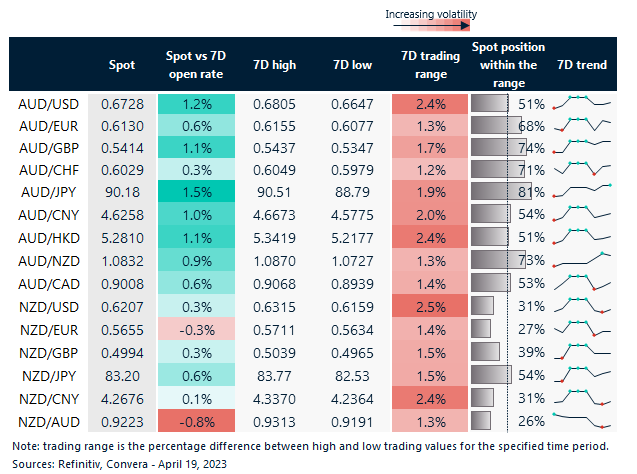Select the 7D trading range column header

tap(428, 65)
